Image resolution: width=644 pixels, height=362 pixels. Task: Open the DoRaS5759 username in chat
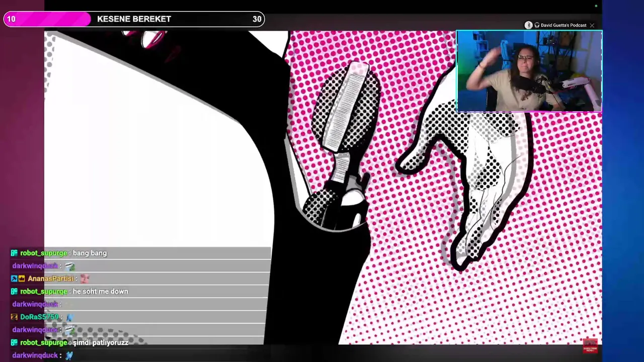(39, 317)
